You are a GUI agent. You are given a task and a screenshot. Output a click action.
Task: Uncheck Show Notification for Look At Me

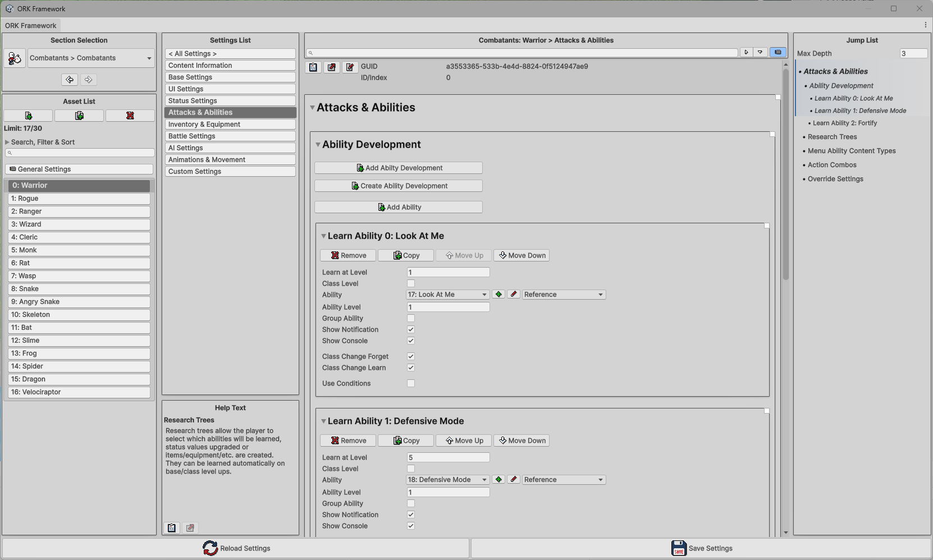tap(411, 329)
